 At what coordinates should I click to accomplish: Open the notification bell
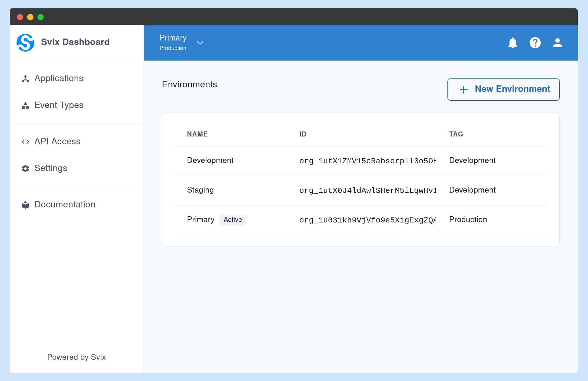513,42
